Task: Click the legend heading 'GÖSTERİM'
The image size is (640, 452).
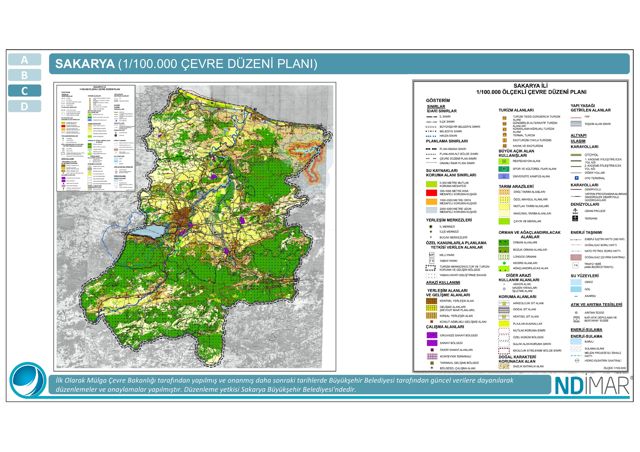Action: pos(438,100)
